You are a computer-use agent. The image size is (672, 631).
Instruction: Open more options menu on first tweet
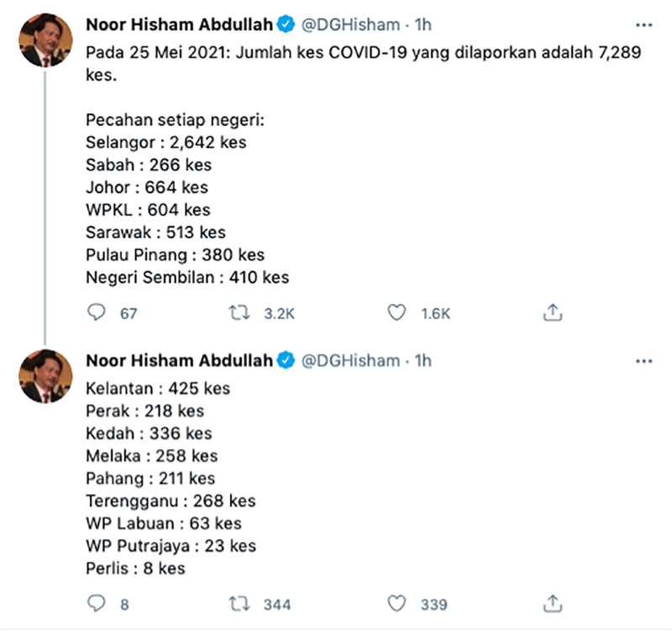pyautogui.click(x=643, y=24)
